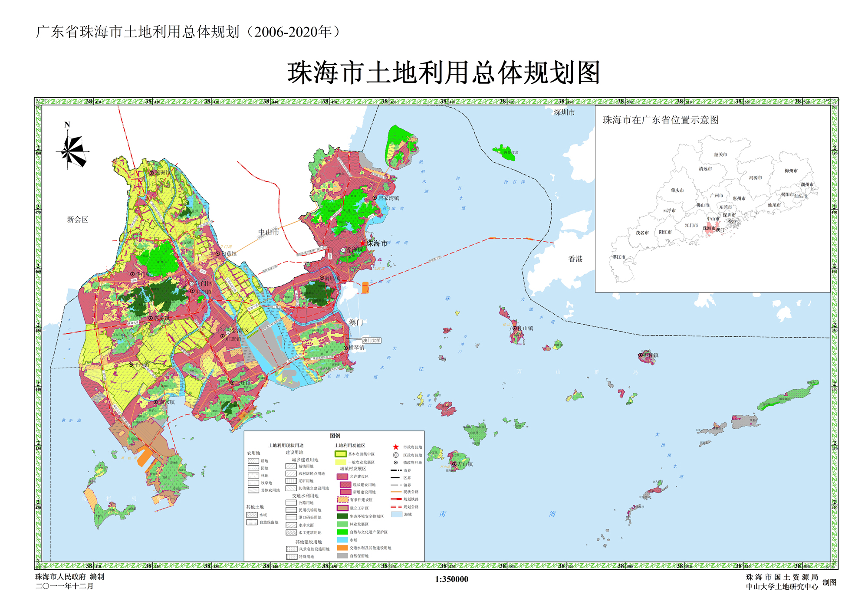The image size is (868, 614).
Task: Click the 特殊用地 legend pattern box
Action: point(292,557)
